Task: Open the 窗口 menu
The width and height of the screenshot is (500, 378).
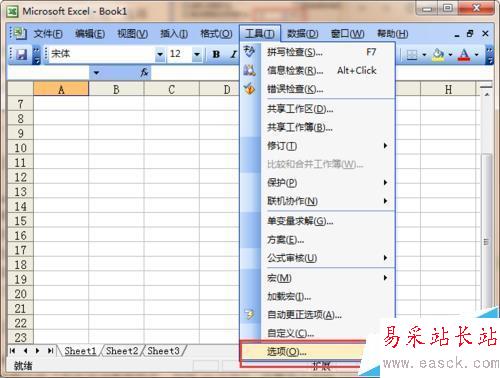Action: [347, 34]
